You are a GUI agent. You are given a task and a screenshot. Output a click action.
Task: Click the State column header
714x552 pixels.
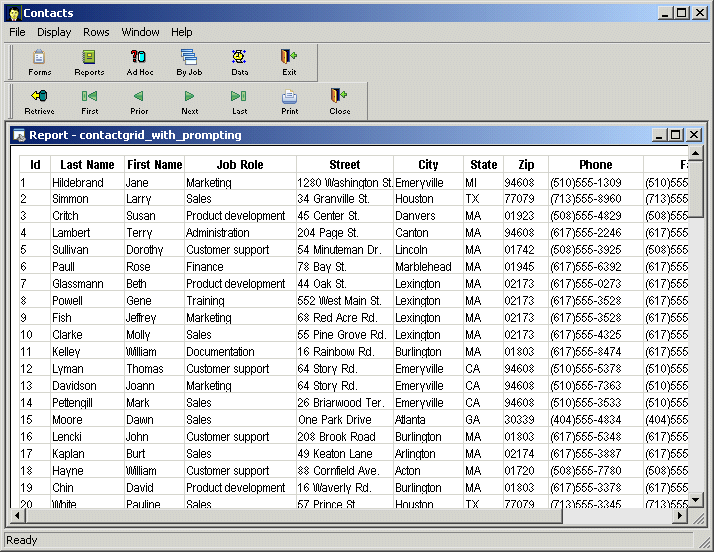[484, 164]
